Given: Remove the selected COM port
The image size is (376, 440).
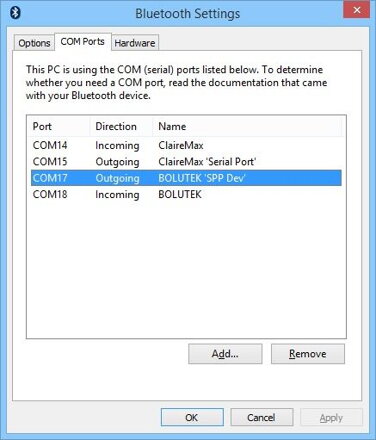Looking at the screenshot, I should point(308,354).
